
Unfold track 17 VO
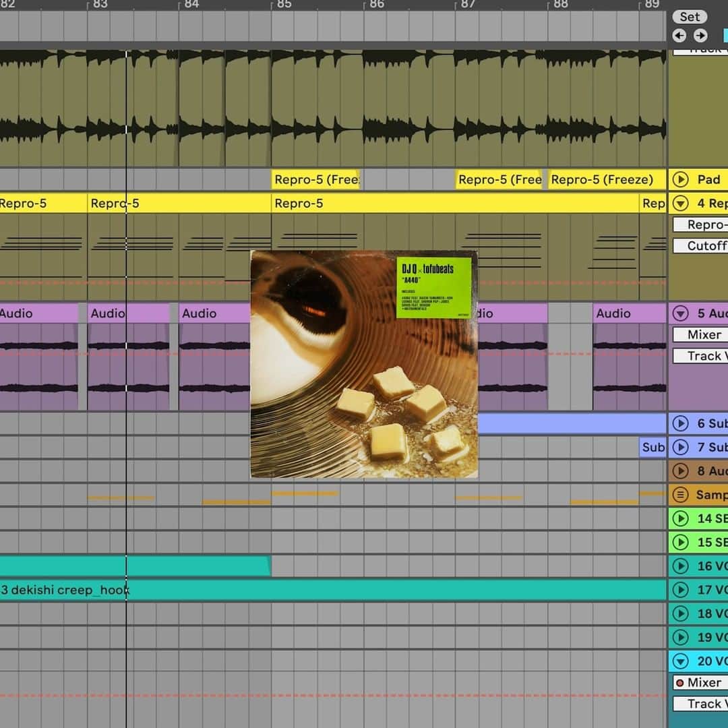point(681,590)
